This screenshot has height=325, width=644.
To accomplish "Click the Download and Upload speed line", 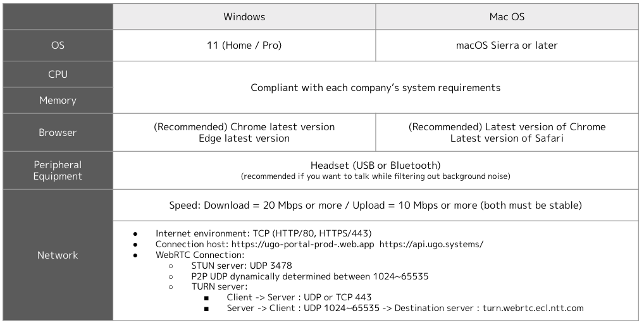I will [375, 205].
